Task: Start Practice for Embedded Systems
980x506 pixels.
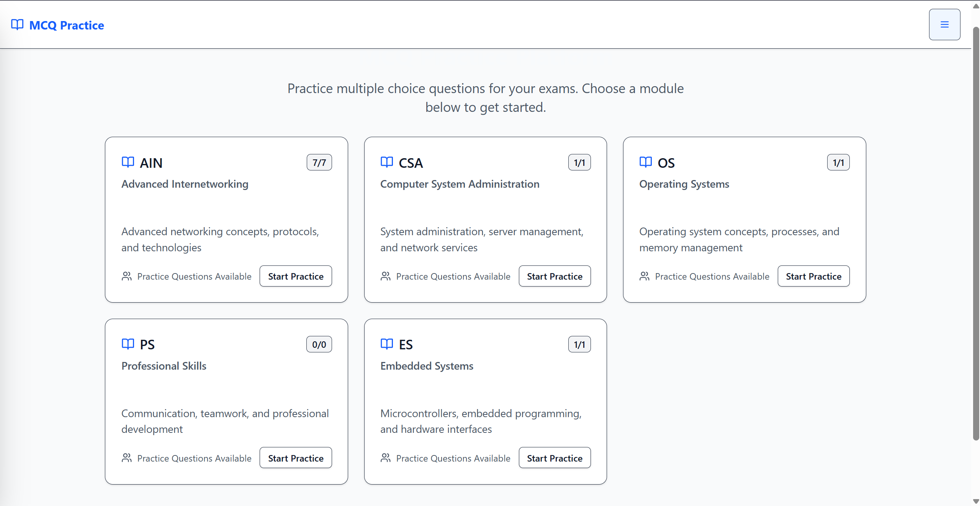Action: point(554,458)
